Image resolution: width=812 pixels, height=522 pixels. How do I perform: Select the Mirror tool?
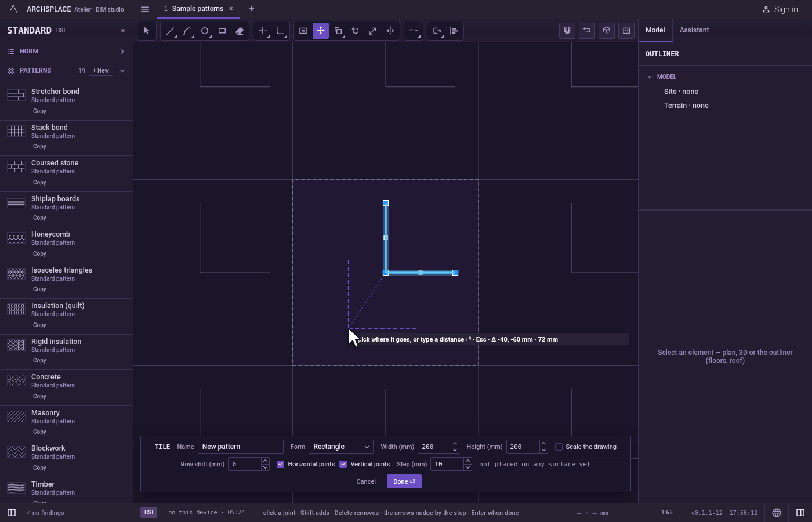[390, 31]
